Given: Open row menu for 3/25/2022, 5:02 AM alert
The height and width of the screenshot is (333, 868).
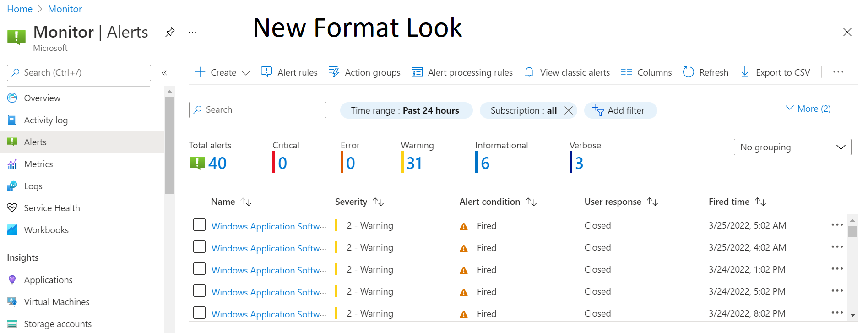Looking at the screenshot, I should coord(837,225).
